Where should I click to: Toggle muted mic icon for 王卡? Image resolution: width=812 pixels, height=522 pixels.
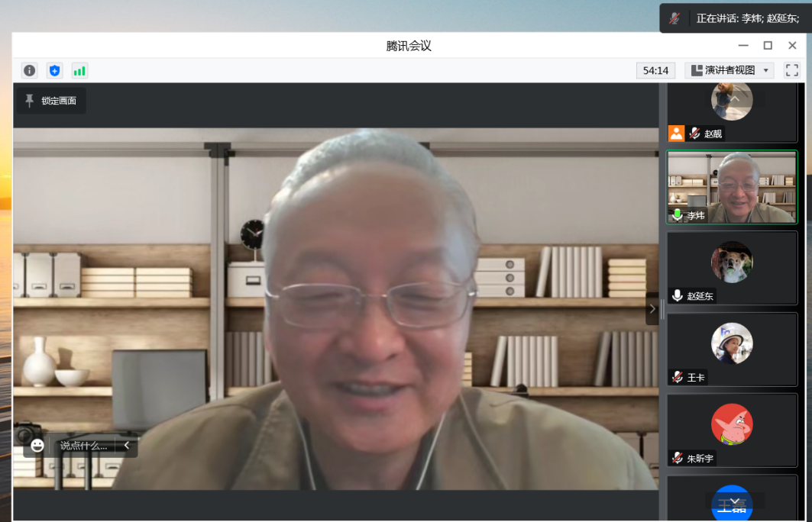[677, 377]
